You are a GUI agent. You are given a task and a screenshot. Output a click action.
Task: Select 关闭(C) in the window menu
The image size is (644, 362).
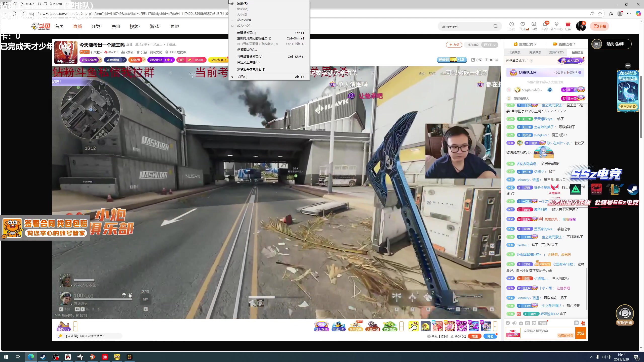(269, 77)
